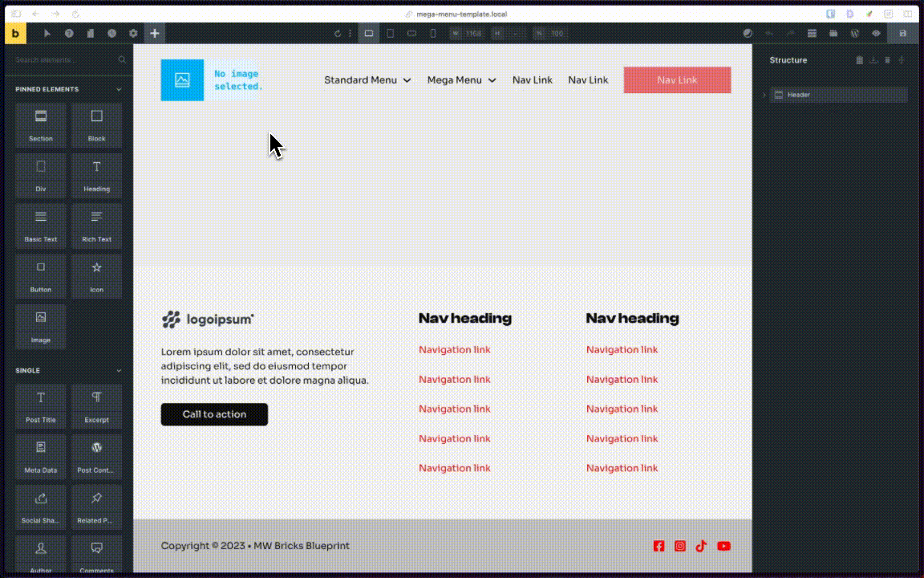Open builder settings via the gear icon
The image size is (924, 578).
tap(133, 34)
